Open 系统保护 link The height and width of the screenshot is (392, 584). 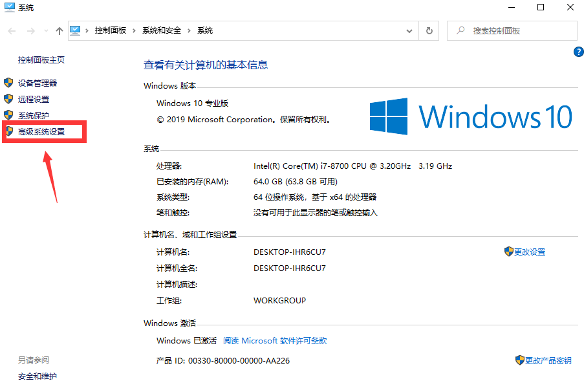34,116
